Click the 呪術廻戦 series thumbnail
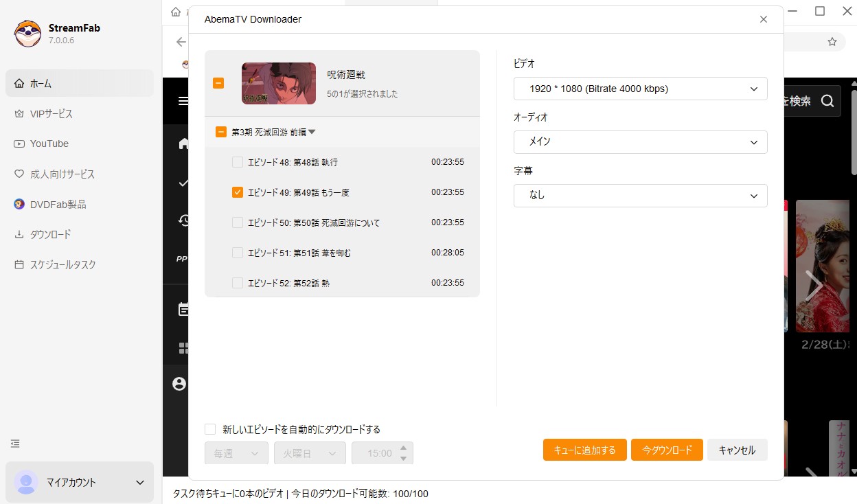The image size is (857, 504). click(x=278, y=84)
